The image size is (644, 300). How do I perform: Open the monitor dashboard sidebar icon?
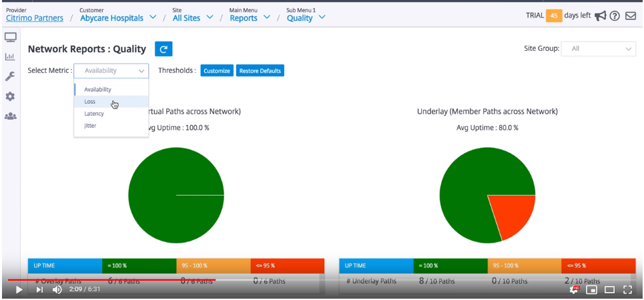tap(10, 37)
